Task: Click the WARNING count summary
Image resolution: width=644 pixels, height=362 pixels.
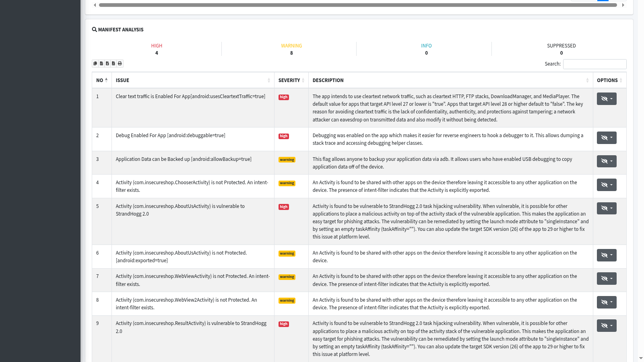Action: tap(291, 49)
